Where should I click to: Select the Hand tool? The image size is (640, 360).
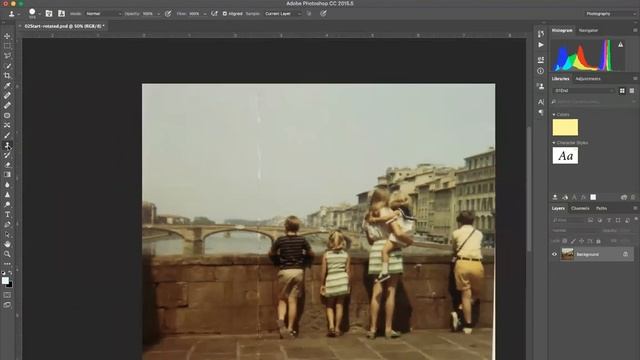point(7,244)
